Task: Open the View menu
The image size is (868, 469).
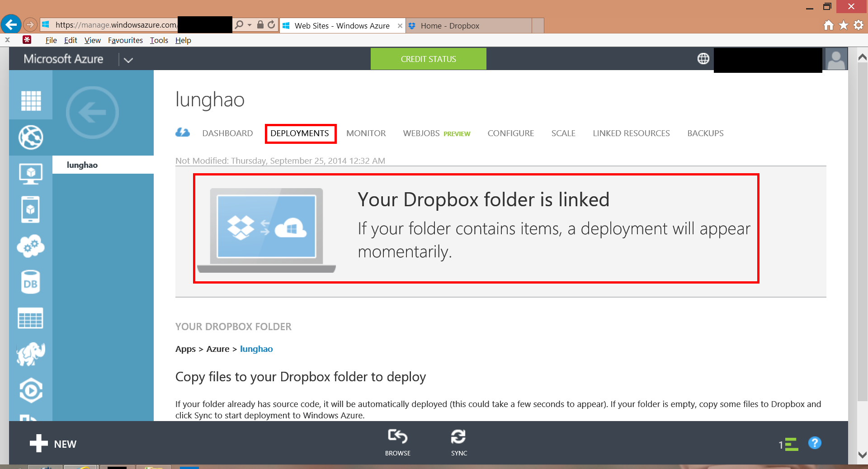Action: pos(93,40)
